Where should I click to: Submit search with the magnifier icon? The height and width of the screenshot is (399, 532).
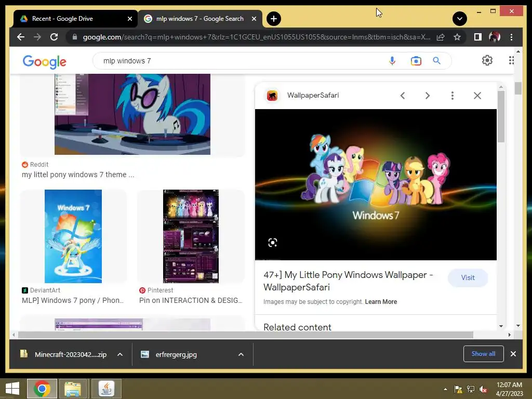coord(436,61)
